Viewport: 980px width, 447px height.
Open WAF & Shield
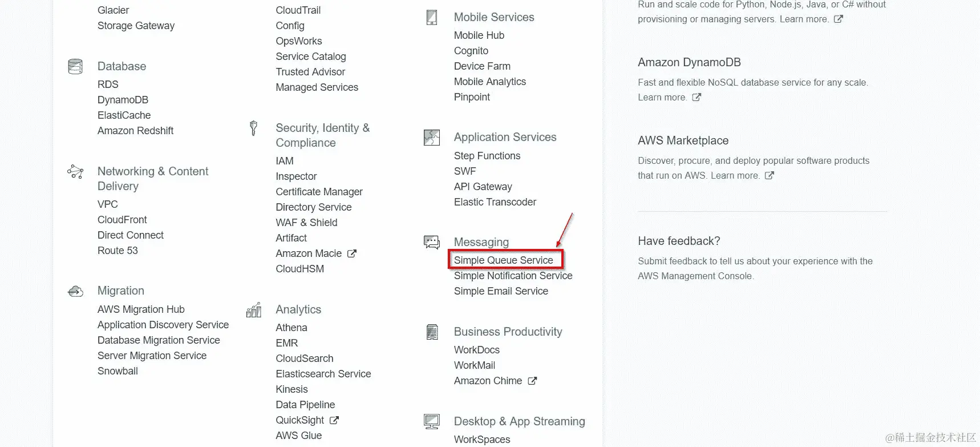[x=306, y=223]
